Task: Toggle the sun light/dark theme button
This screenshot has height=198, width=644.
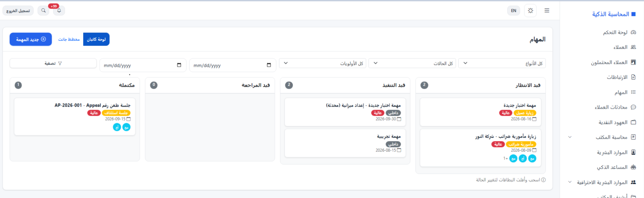Action: coord(530,11)
